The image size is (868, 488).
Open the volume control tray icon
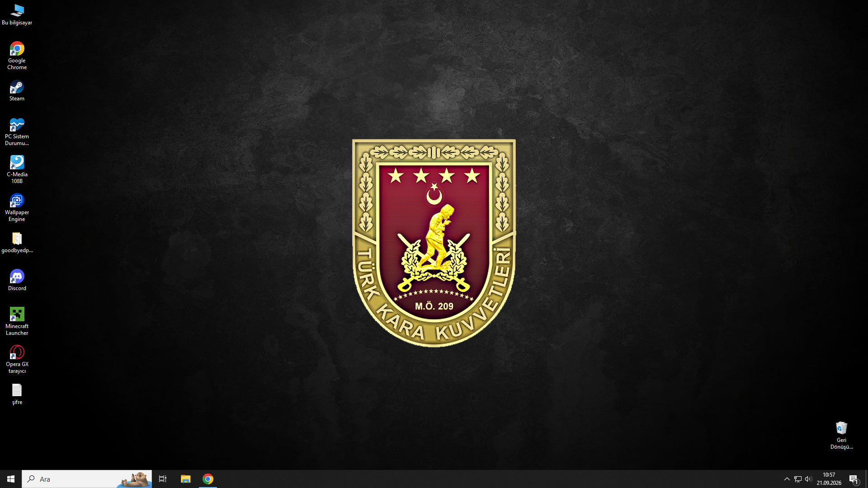click(x=808, y=479)
